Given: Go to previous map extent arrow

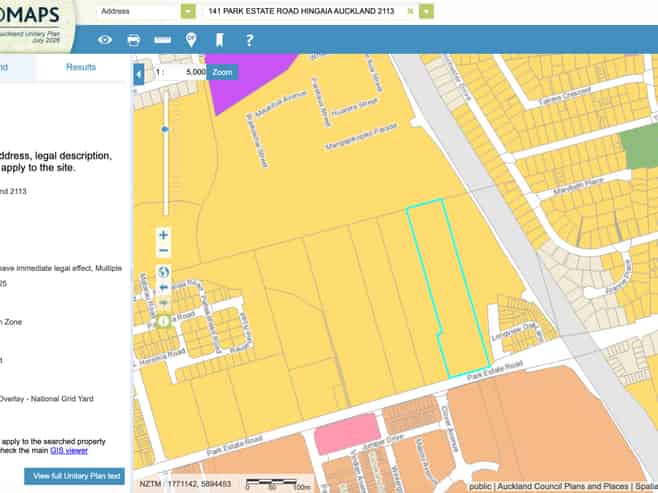Looking at the screenshot, I should 164,287.
